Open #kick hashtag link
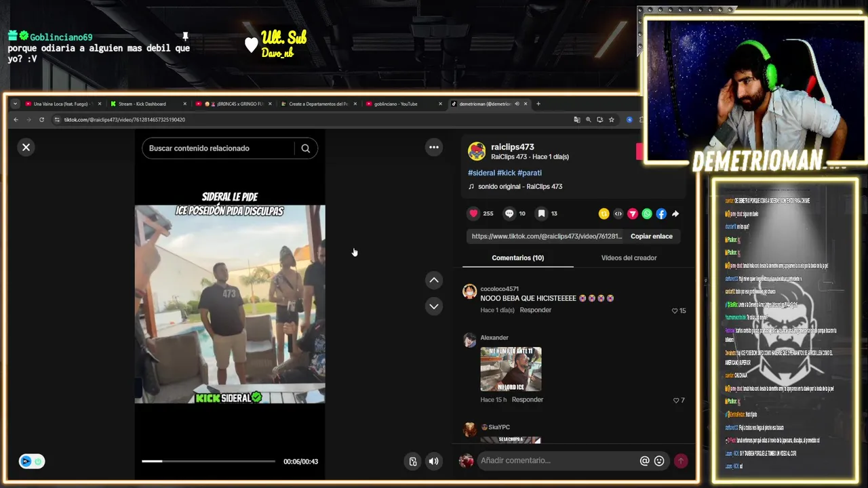Image resolution: width=868 pixels, height=488 pixels. [x=506, y=173]
